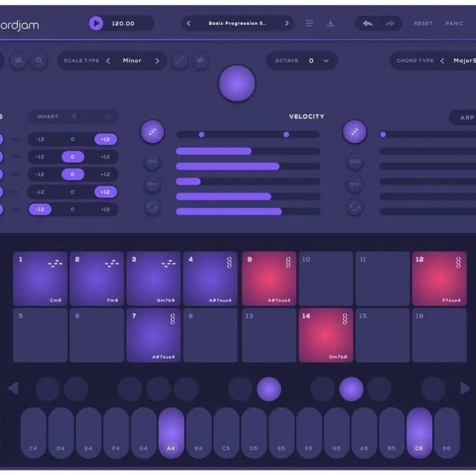This screenshot has height=475, width=476.
Task: Open the preset list menu icon
Action: 309,23
